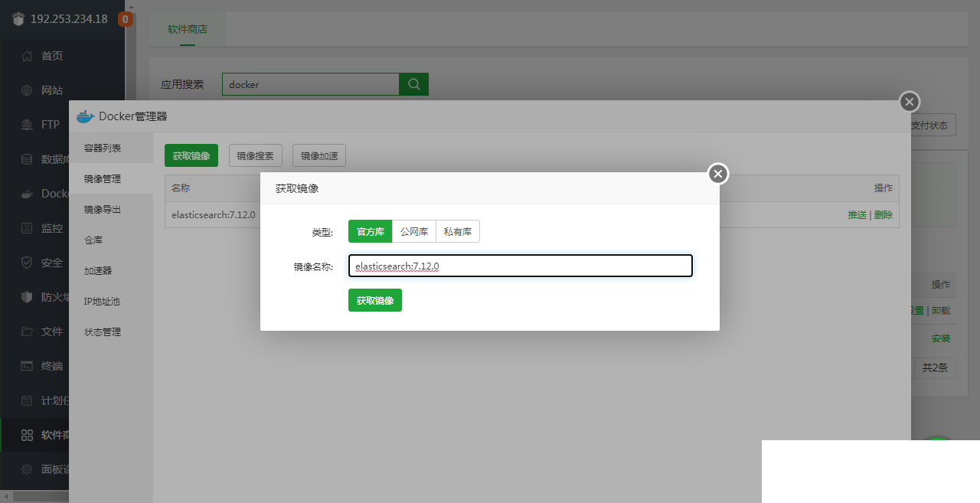Click 获取镜像 button in Docker manager toolbar

coord(191,155)
